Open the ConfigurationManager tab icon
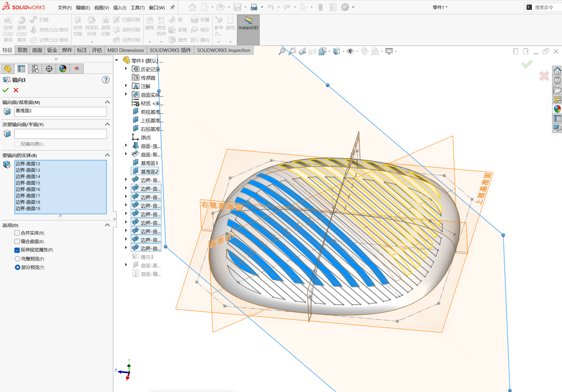The width and height of the screenshot is (562, 392). [35, 69]
